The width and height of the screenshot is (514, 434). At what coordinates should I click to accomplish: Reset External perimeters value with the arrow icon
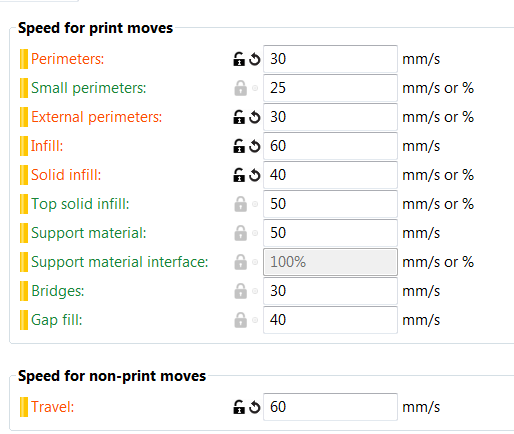pos(255,117)
